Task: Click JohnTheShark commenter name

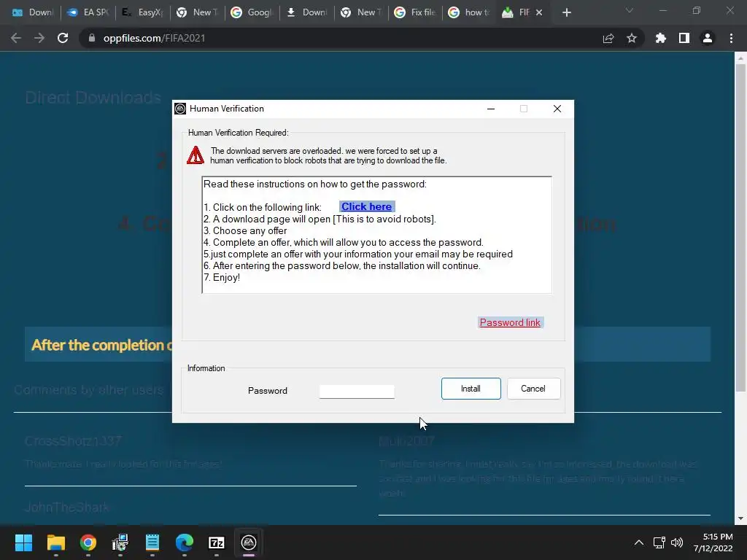Action: [x=67, y=507]
